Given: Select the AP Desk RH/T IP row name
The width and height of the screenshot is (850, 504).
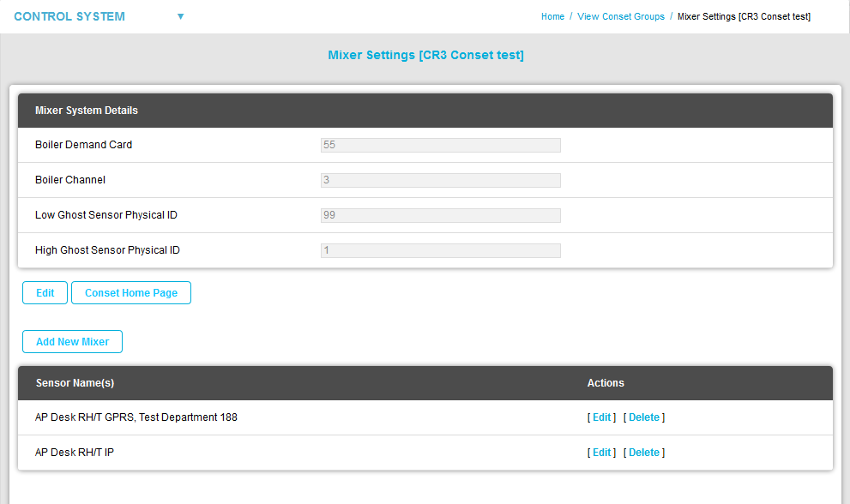Looking at the screenshot, I should click(75, 453).
